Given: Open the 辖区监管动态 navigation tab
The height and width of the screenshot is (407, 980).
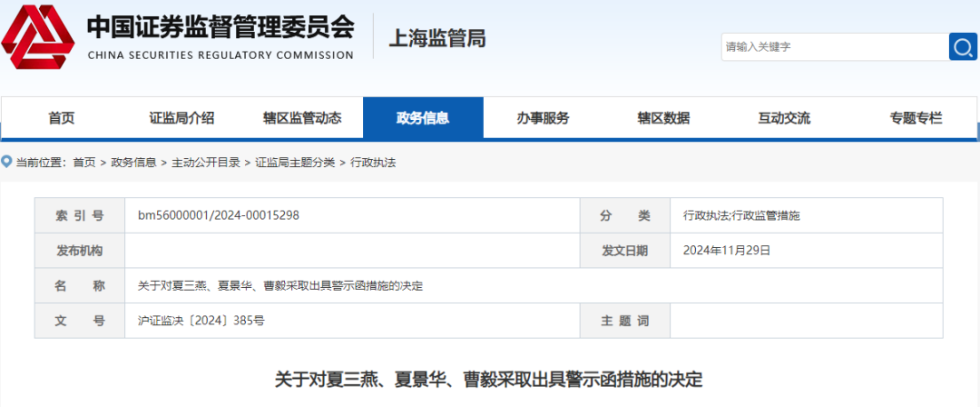Looking at the screenshot, I should tap(302, 118).
